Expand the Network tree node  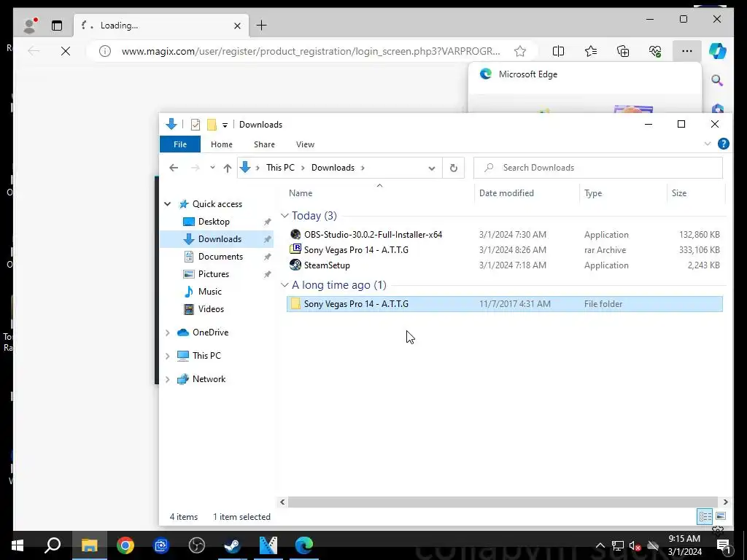(x=168, y=379)
